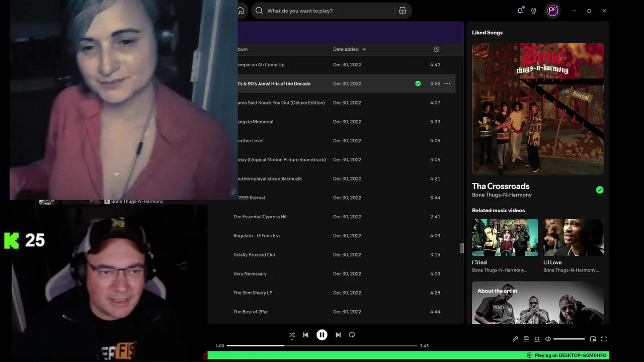
Task: Seek in the song progress bar
Action: [x=322, y=346]
